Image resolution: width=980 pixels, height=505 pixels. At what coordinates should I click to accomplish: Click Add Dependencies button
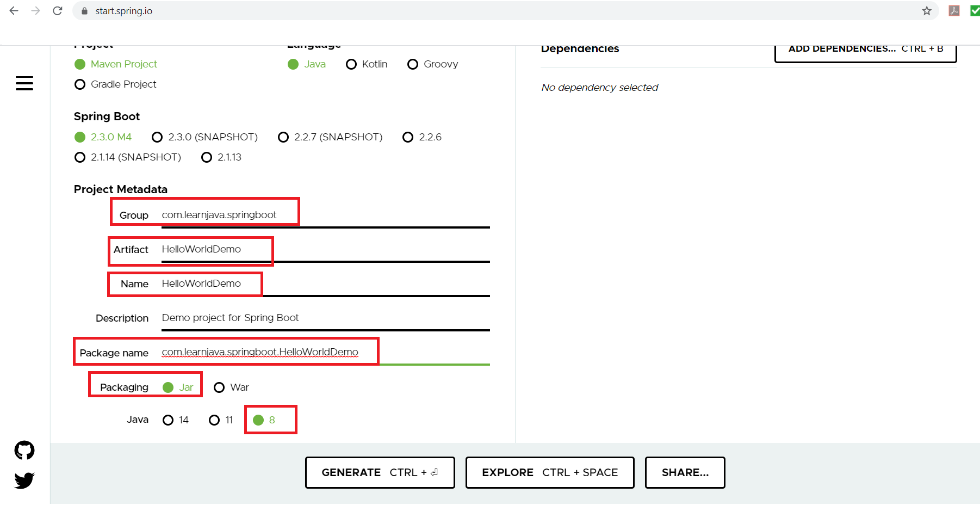[865, 50]
